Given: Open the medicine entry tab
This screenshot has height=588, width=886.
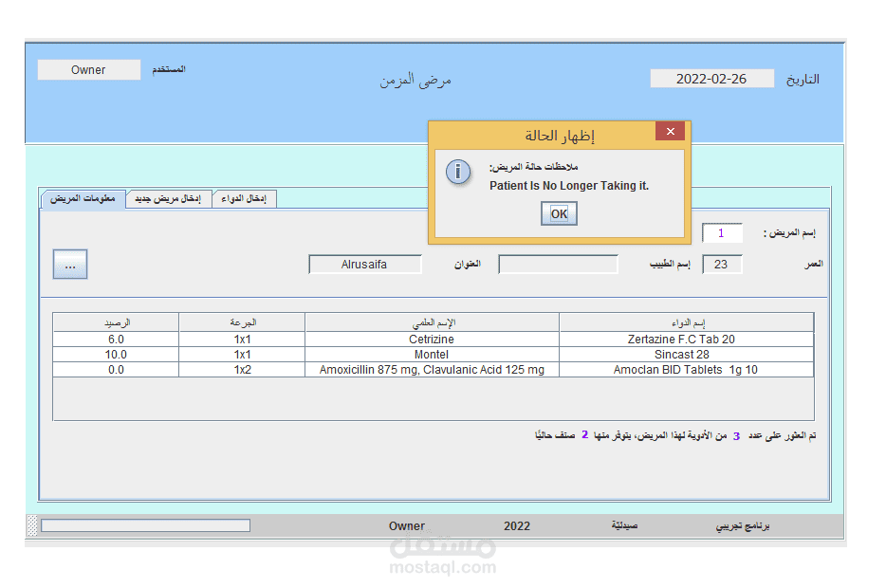Looking at the screenshot, I should (244, 198).
